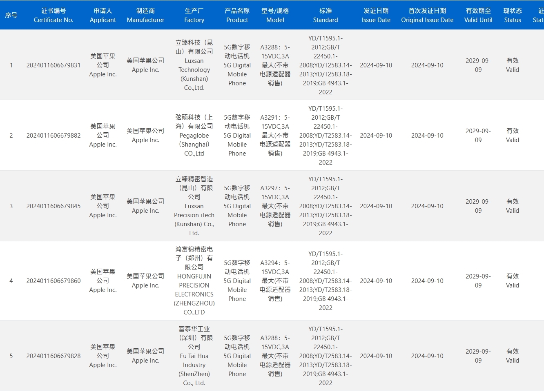The height and width of the screenshot is (392, 544).
Task: Click the standards cell in row 4
Action: pyautogui.click(x=326, y=281)
